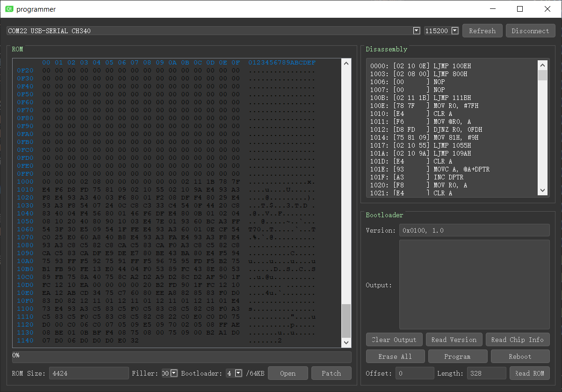Click ROM row address 1000
Image resolution: width=562 pixels, height=392 pixels.
click(x=25, y=181)
